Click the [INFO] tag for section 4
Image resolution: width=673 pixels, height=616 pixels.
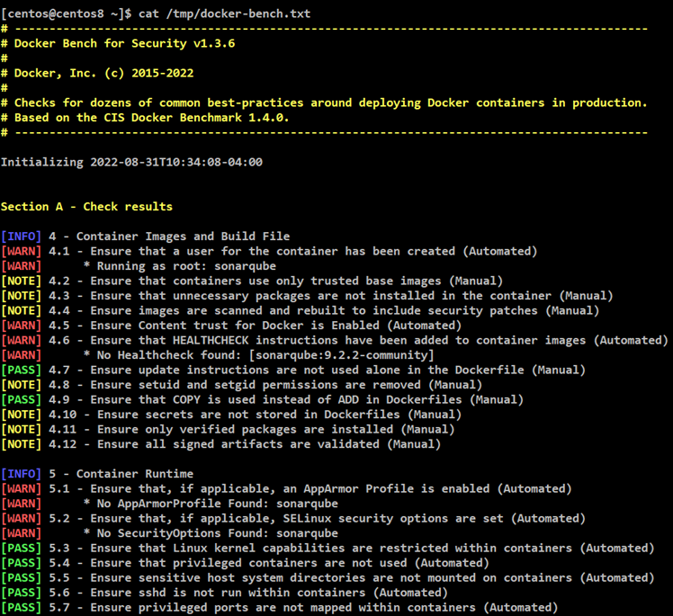coord(21,237)
